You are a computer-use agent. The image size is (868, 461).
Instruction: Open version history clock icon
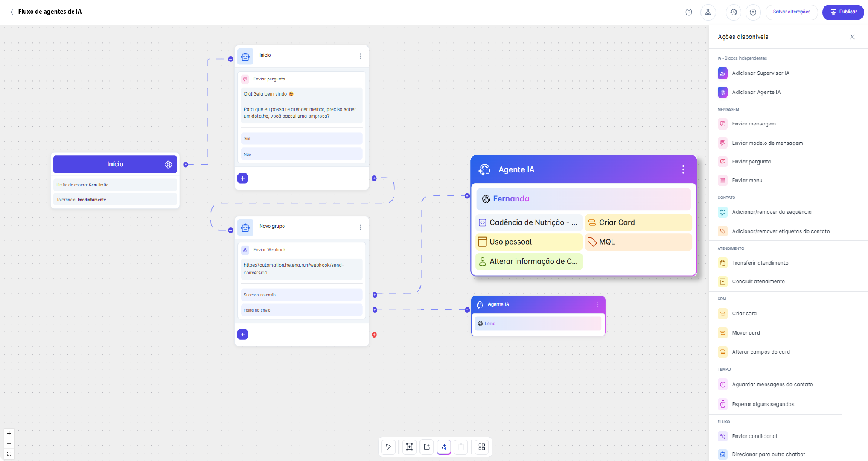[x=734, y=12]
